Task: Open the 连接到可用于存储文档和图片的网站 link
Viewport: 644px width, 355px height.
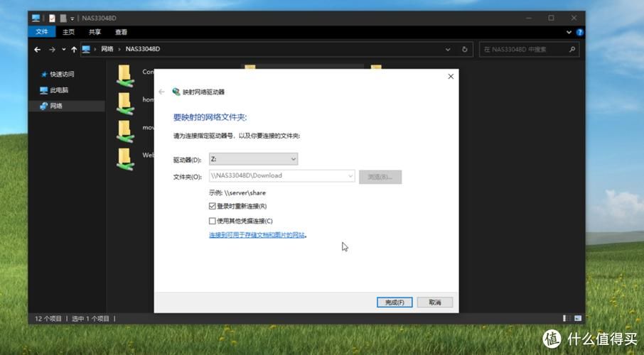Action: [x=257, y=235]
